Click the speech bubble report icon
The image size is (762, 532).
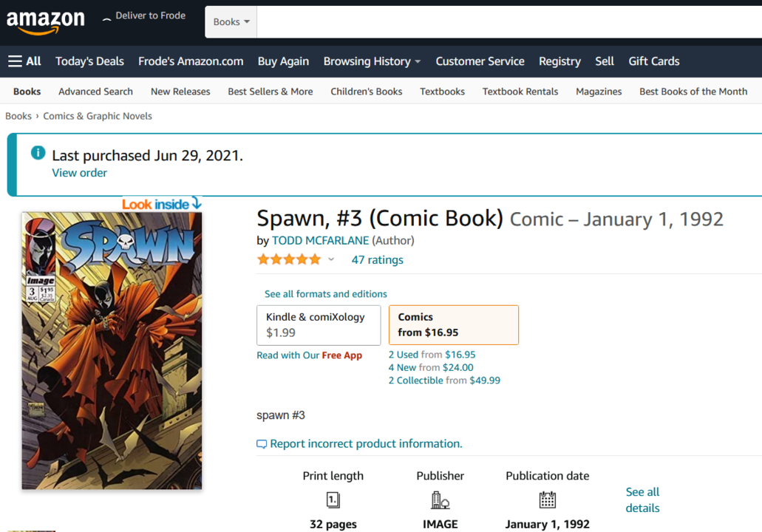[262, 443]
